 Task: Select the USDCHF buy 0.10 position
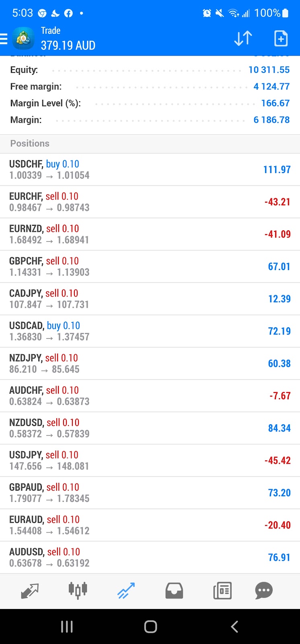(x=150, y=169)
